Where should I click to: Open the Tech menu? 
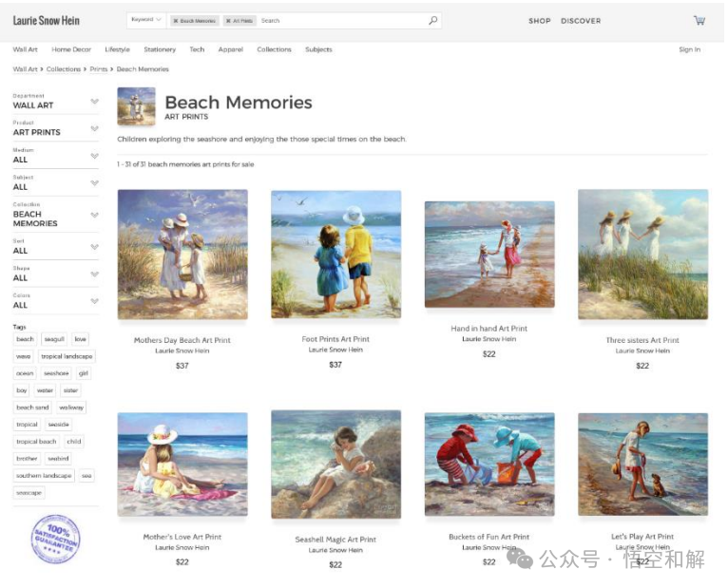tap(197, 49)
